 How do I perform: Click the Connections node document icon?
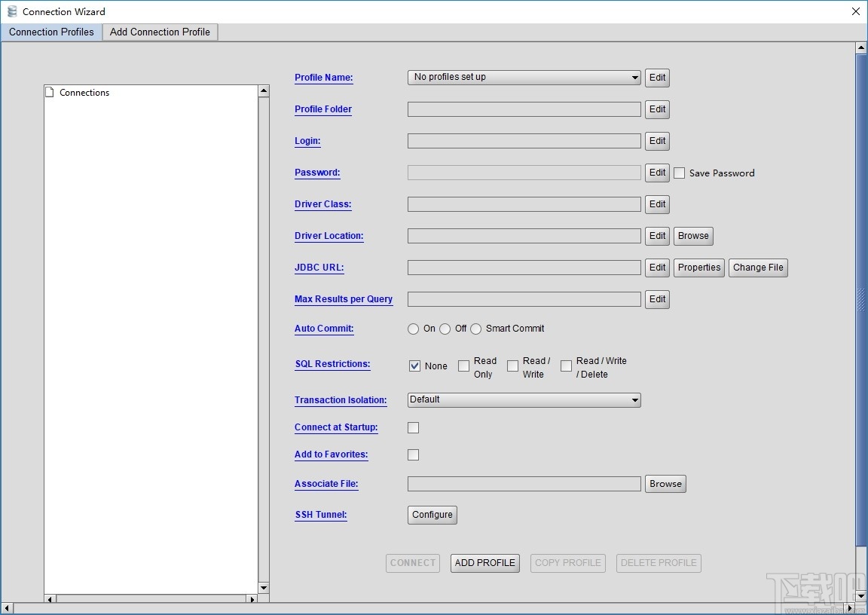tap(48, 92)
